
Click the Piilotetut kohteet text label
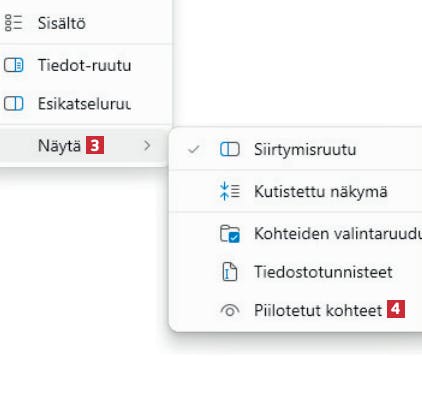[318, 311]
